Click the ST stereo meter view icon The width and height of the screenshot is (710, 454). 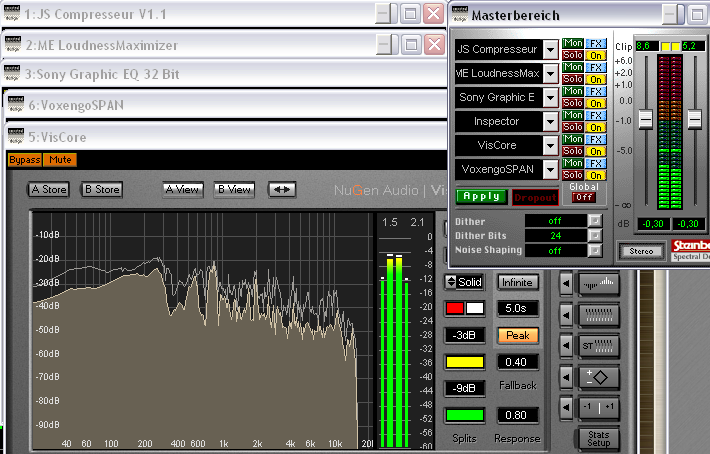coord(599,346)
